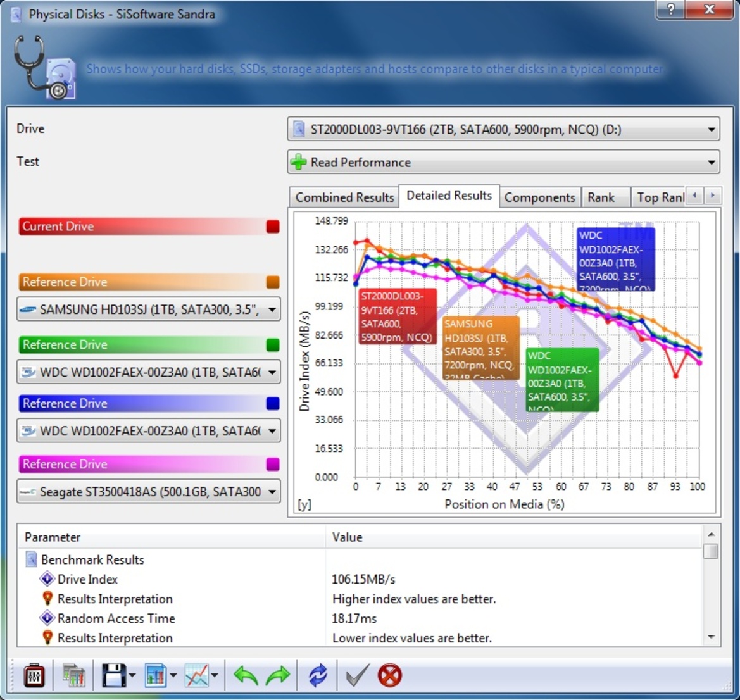Click the Current Drive red label bar
Screen dimensions: 740x700
pyautogui.click(x=149, y=227)
